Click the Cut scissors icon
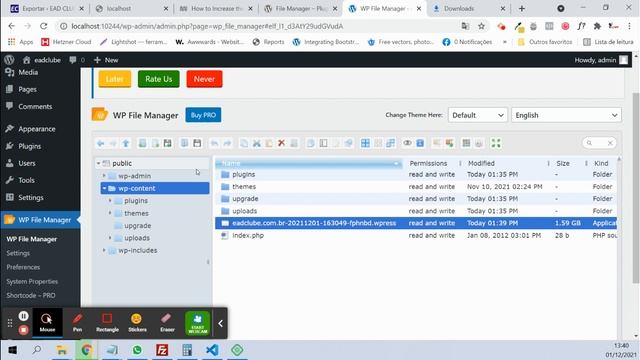This screenshot has height=360, width=640. [x=257, y=143]
